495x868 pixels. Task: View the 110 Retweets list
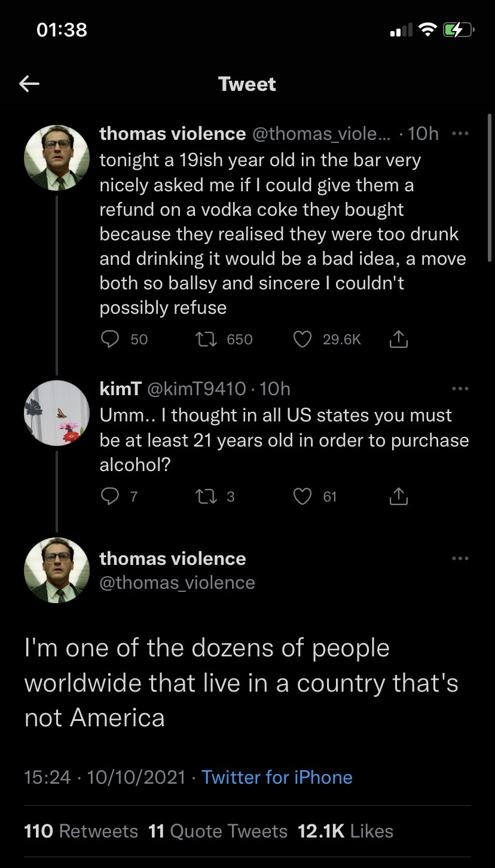click(x=81, y=831)
